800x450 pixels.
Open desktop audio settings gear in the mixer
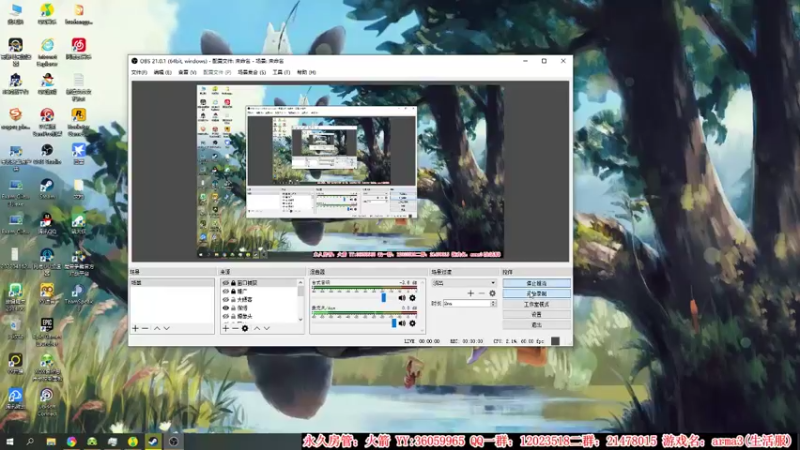(412, 297)
